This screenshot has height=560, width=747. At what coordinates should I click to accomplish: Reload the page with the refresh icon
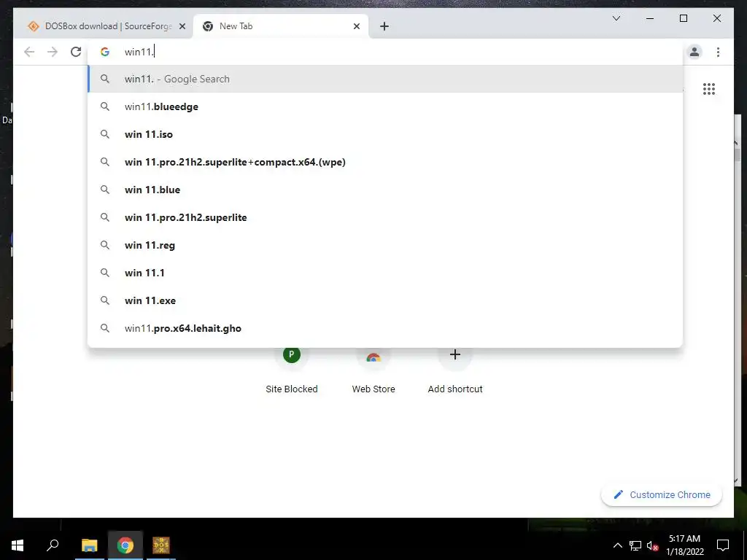click(x=76, y=52)
